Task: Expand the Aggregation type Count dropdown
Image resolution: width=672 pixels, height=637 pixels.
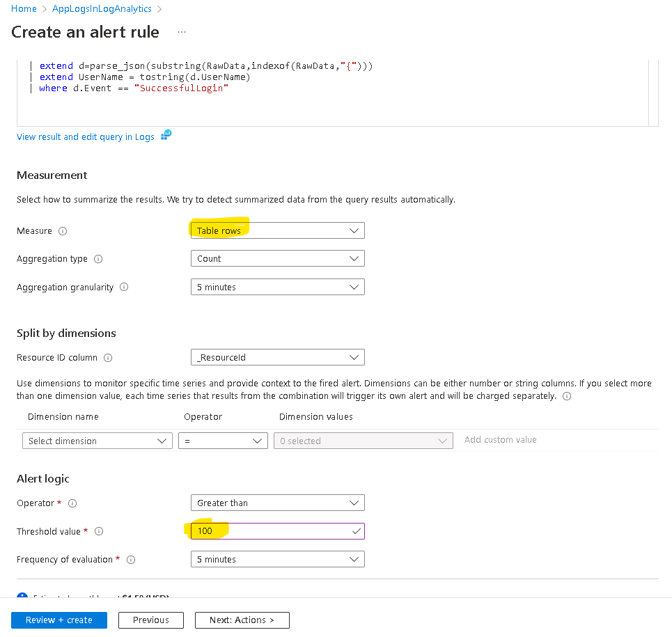Action: [277, 259]
